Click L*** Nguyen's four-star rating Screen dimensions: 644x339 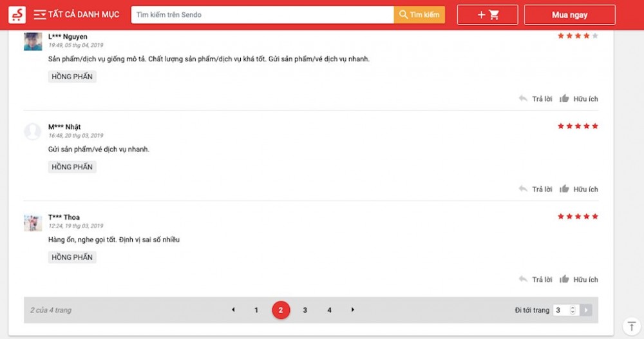pyautogui.click(x=578, y=35)
